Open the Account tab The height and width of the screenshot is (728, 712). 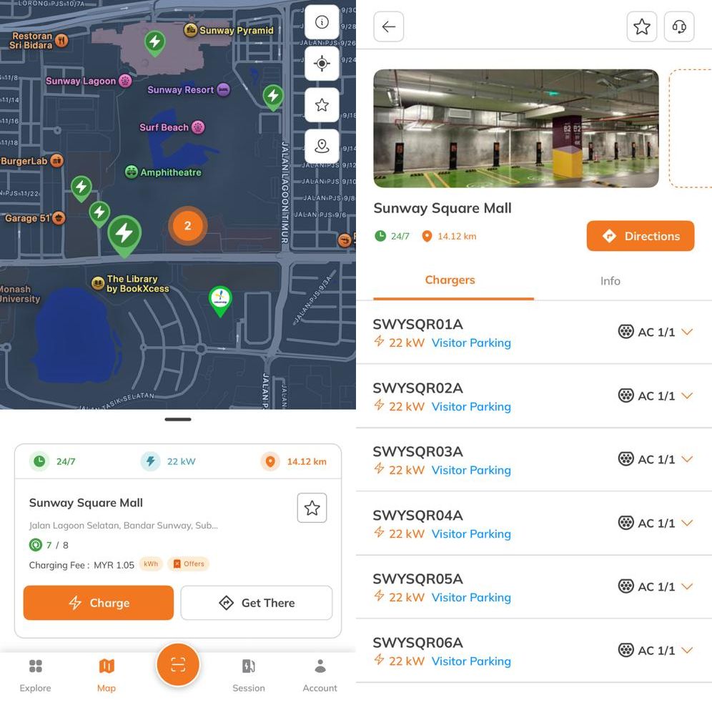pyautogui.click(x=320, y=675)
